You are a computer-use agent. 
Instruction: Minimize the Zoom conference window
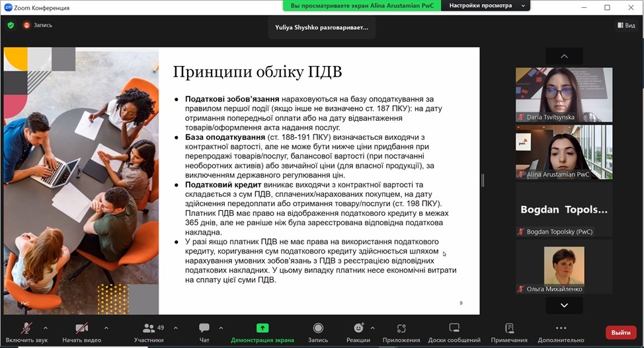point(584,7)
